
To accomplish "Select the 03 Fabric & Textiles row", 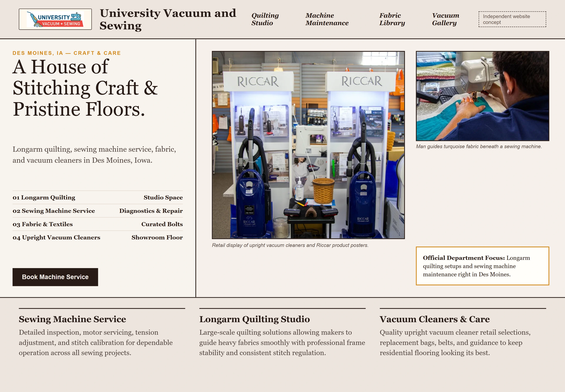I will click(x=98, y=224).
